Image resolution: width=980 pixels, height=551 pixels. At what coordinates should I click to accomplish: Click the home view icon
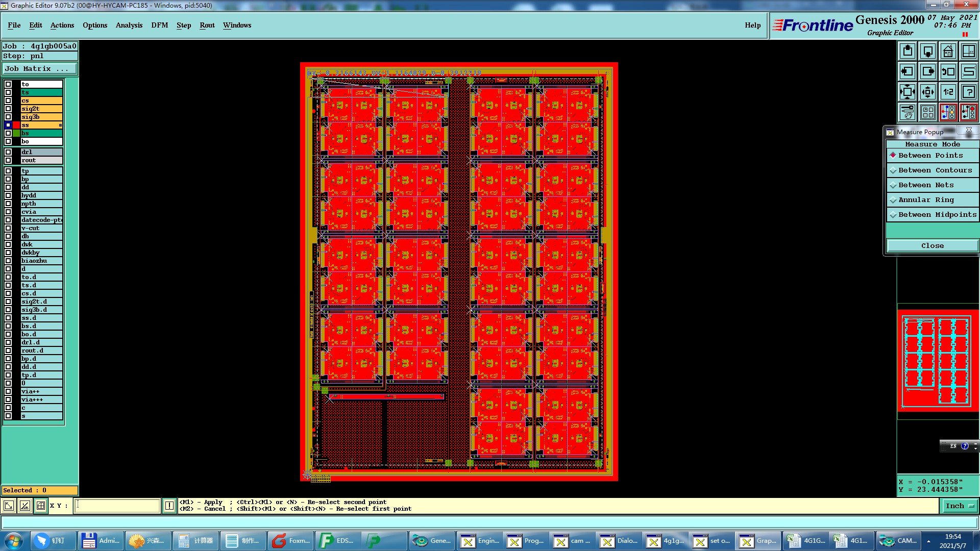point(948,51)
